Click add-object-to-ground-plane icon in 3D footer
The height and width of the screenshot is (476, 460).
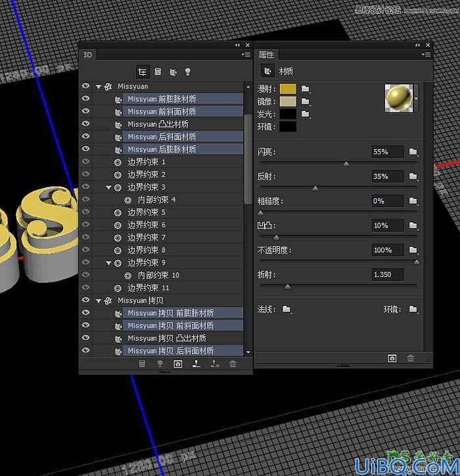[196, 364]
